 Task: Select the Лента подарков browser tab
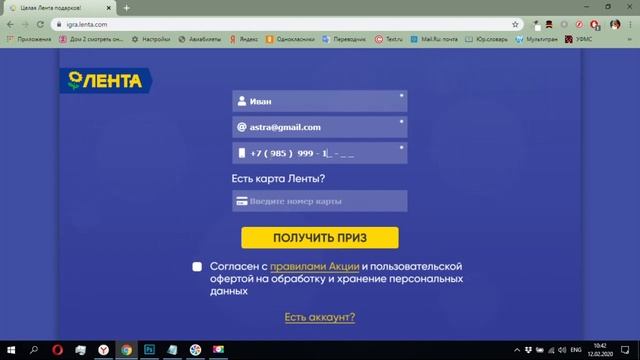pyautogui.click(x=59, y=8)
